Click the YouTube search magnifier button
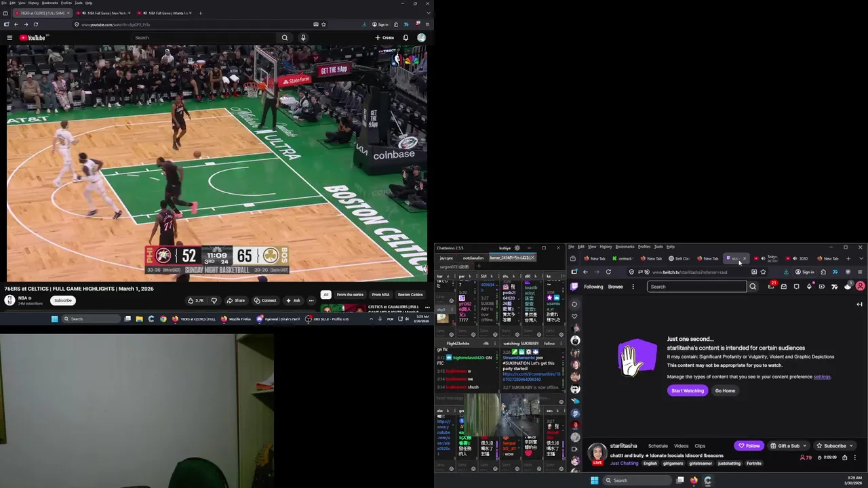The height and width of the screenshot is (488, 868). pos(285,38)
